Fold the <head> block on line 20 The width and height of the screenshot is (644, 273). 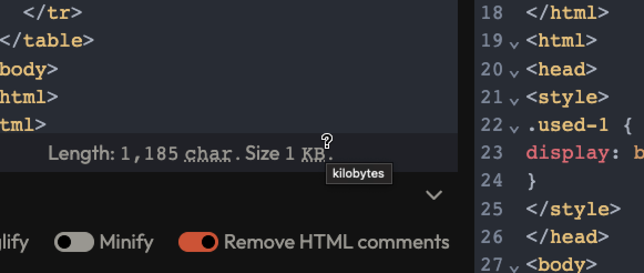[514, 73]
